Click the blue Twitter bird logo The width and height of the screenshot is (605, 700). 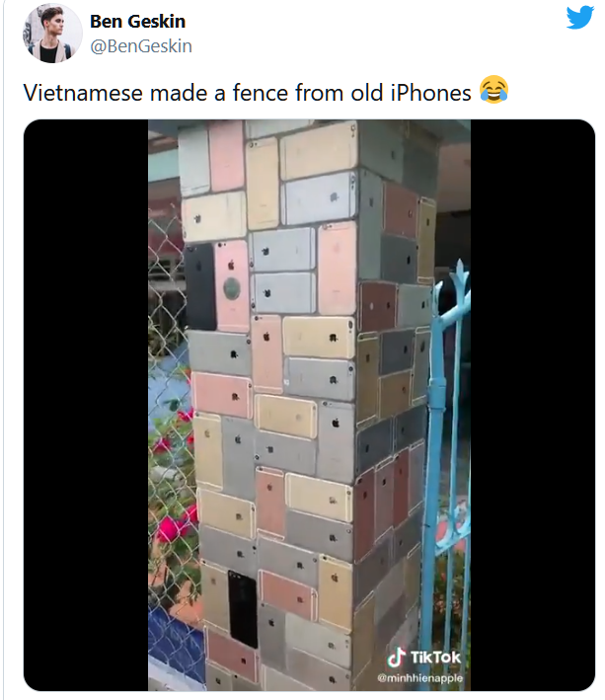click(x=580, y=18)
